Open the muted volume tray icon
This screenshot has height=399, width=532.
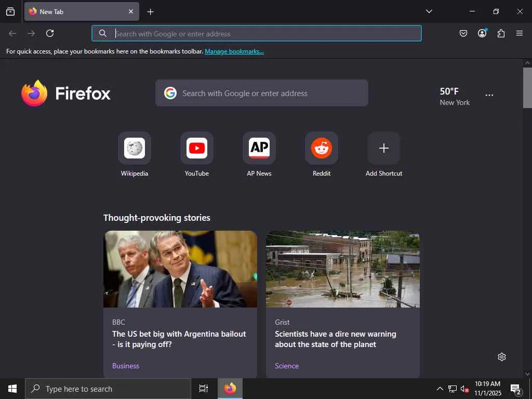click(x=464, y=389)
